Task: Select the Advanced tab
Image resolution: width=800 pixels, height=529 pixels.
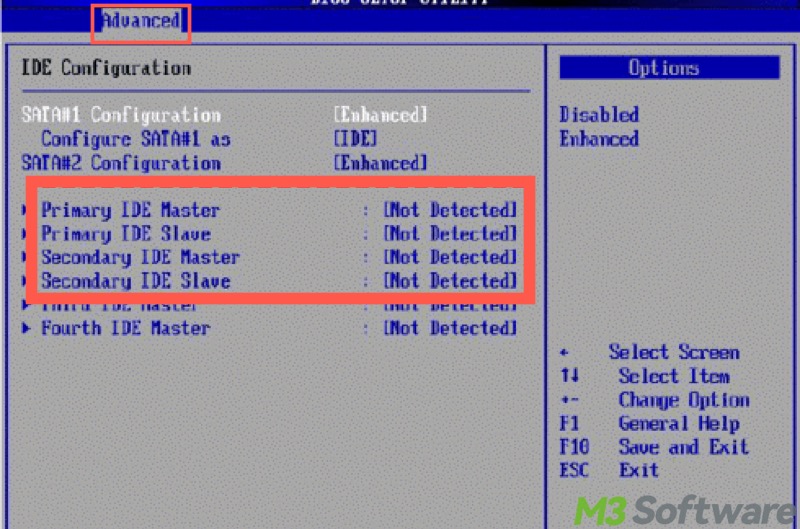Action: (x=141, y=21)
